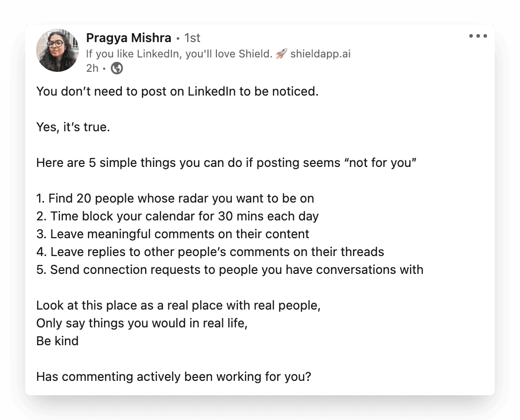520x420 pixels.
Task: Click the shieldapp.ai text in the headline
Action: click(320, 54)
